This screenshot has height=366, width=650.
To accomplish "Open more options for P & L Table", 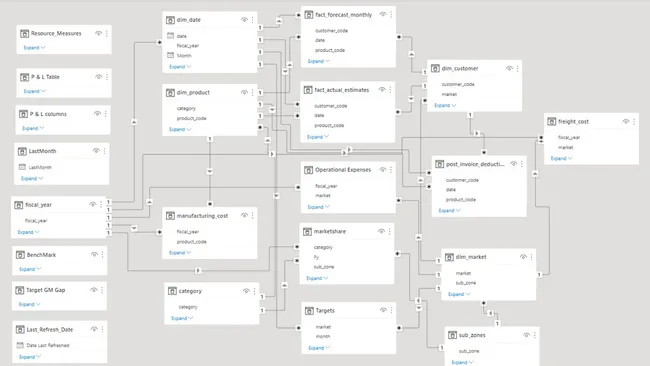I will point(107,77).
